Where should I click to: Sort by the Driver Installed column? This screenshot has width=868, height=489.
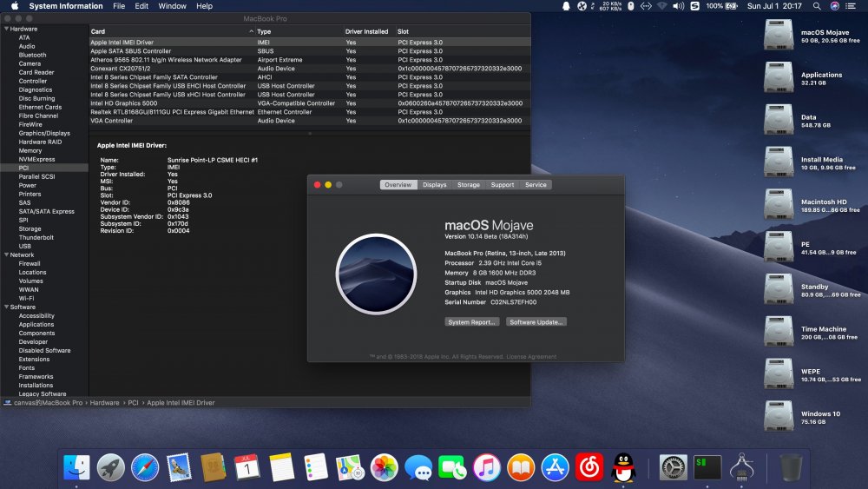[367, 31]
